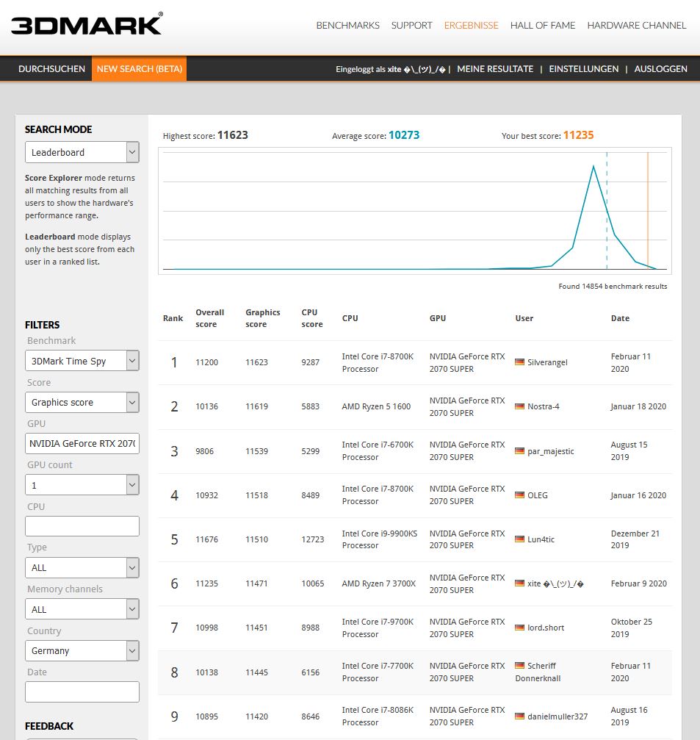Open EINSTELLUNGEN link
Screen dimensions: 700x740
coord(583,69)
